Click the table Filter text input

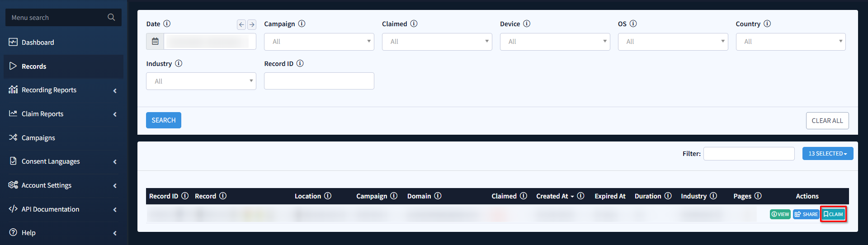(749, 154)
